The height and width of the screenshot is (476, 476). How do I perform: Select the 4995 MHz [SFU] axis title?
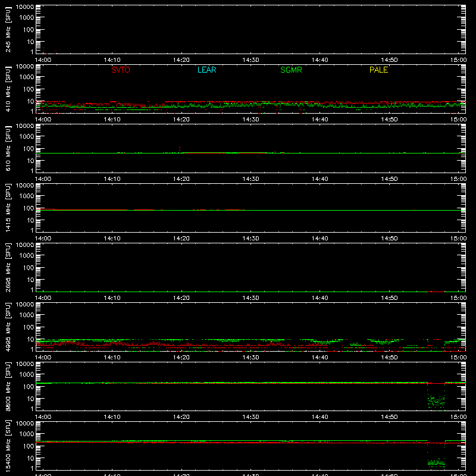coord(8,327)
